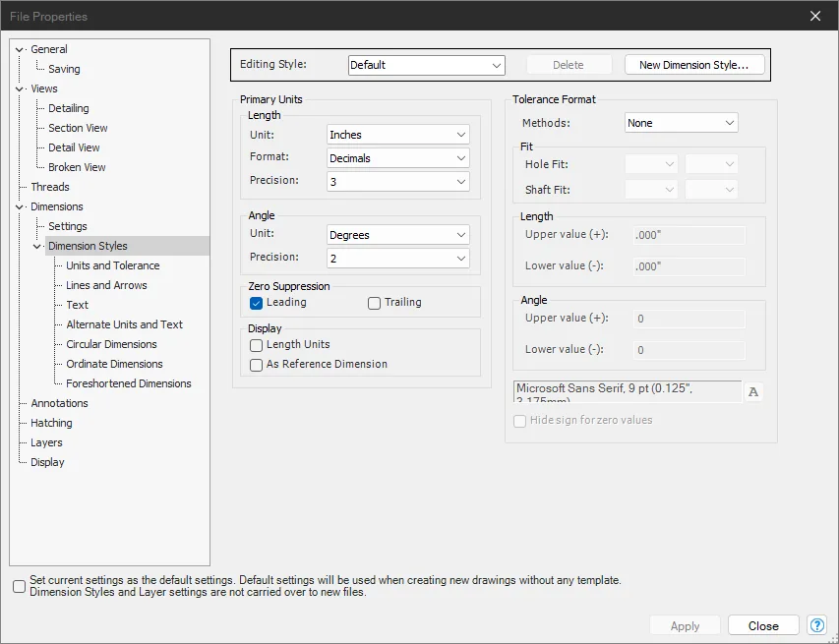Select Circular Dimensions
839x644 pixels.
(111, 344)
